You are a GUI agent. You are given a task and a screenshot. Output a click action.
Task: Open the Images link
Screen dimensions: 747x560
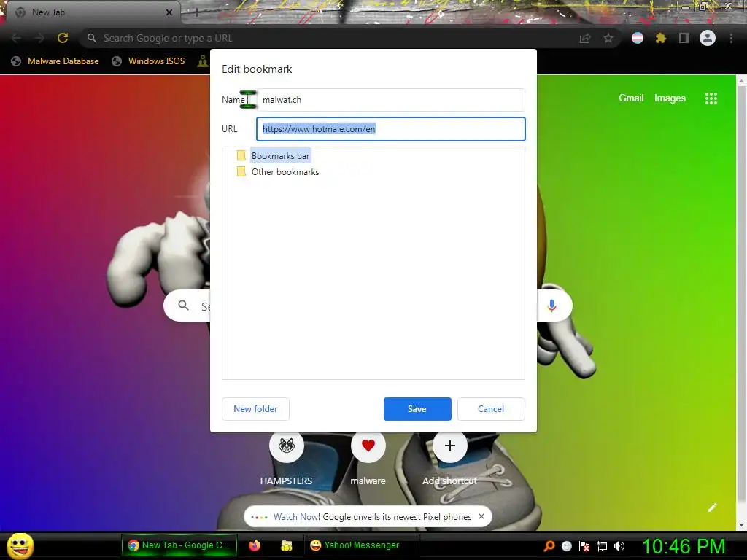tap(670, 98)
